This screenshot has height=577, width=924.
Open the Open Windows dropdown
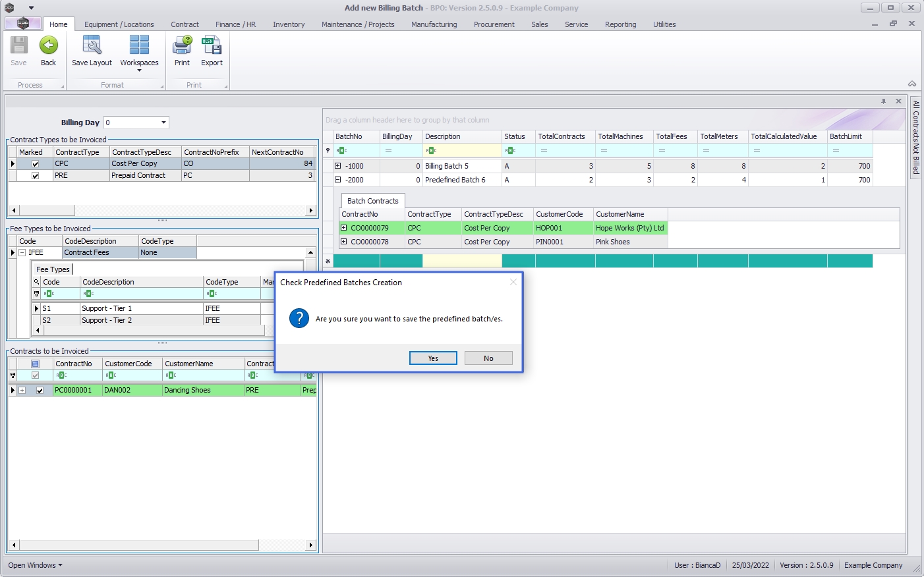coord(36,565)
